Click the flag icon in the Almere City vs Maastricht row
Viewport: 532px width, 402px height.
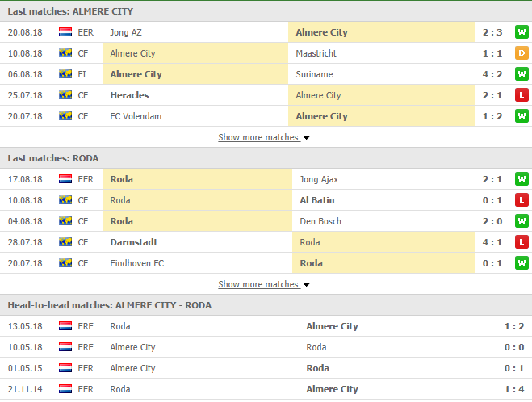tap(65, 53)
